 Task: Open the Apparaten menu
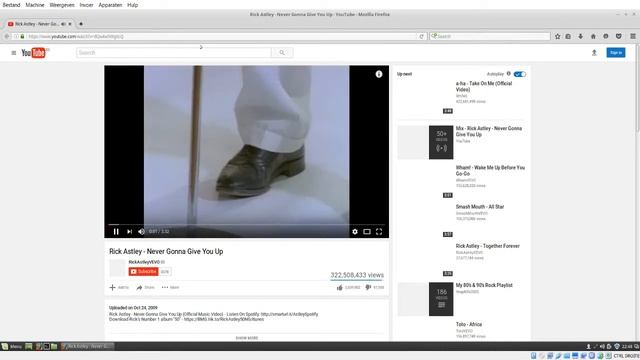pos(110,5)
